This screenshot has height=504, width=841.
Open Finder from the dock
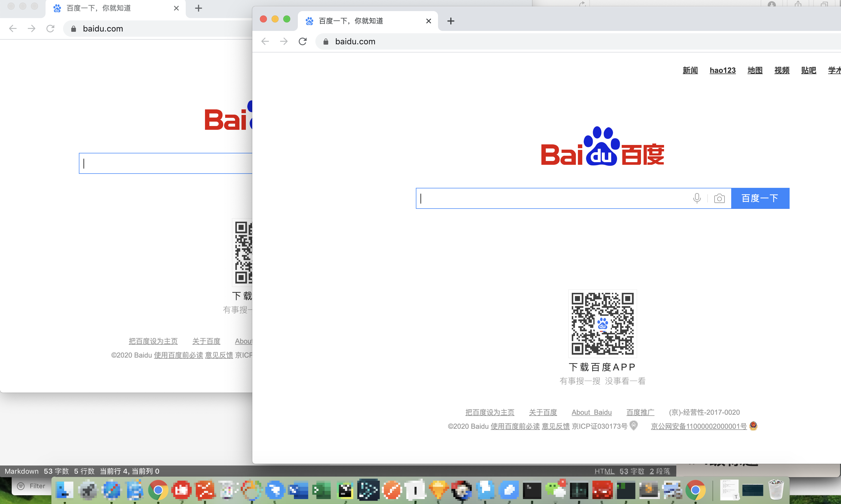[x=64, y=490]
